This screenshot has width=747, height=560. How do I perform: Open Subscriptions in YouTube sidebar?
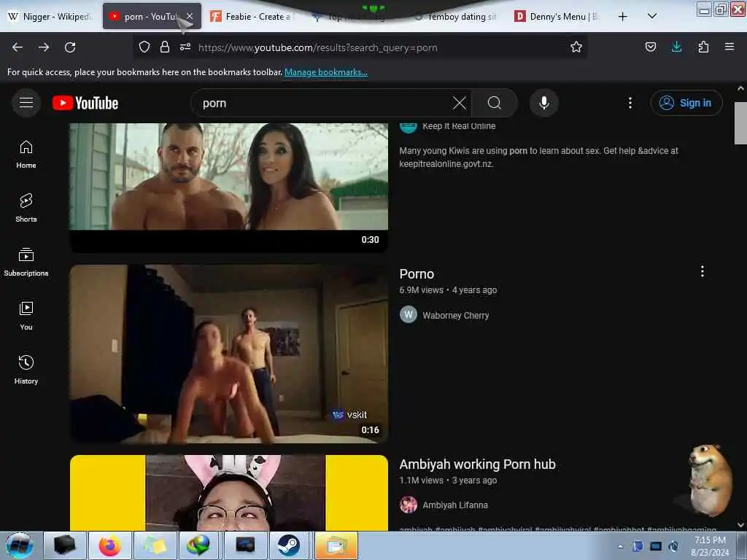point(26,262)
